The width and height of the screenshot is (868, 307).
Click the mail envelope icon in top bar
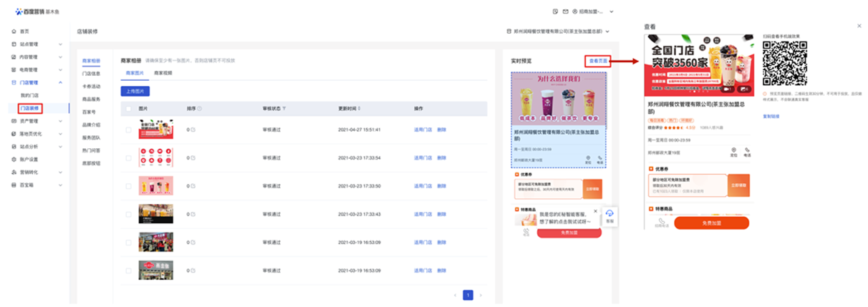[565, 12]
